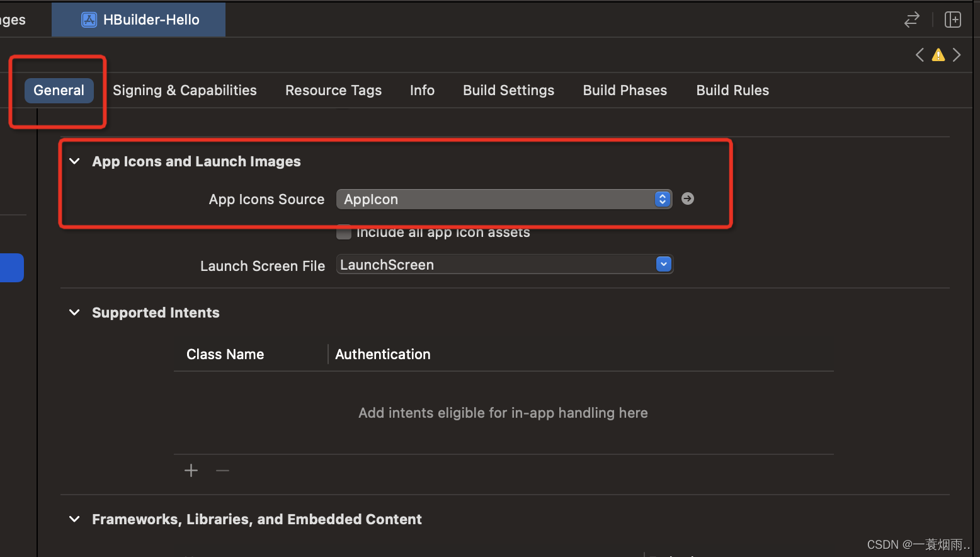Open the HBuilder-Hello project tab
Viewport: 980px width, 557px height.
[139, 20]
